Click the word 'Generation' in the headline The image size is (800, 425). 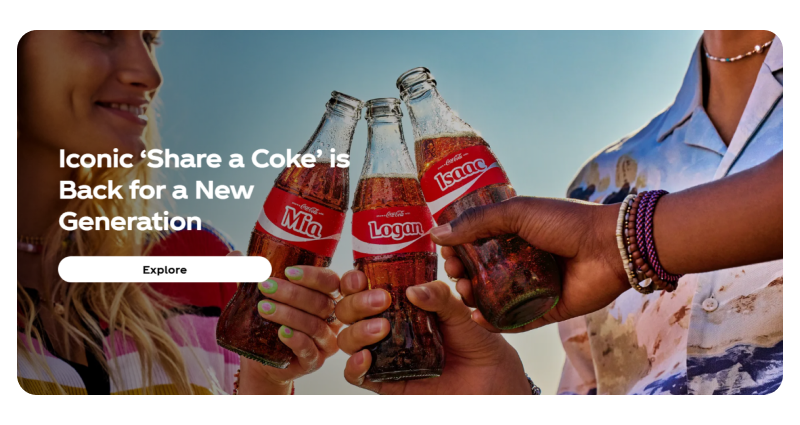130,221
